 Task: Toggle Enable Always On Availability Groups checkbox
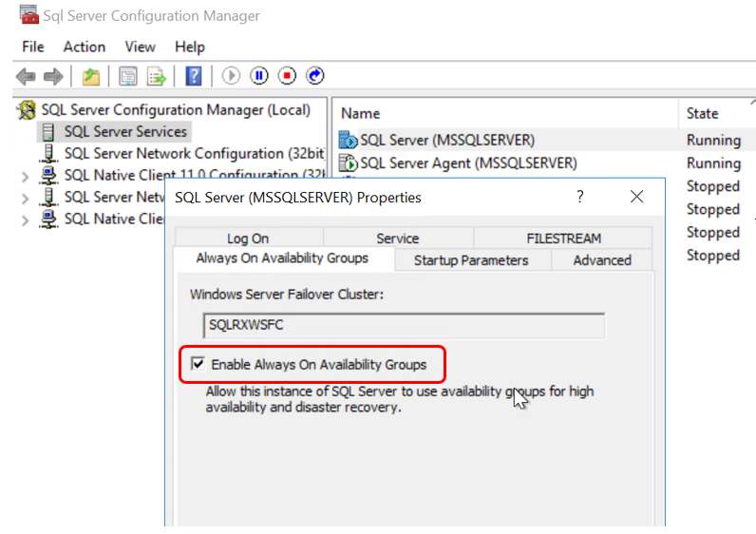[198, 364]
